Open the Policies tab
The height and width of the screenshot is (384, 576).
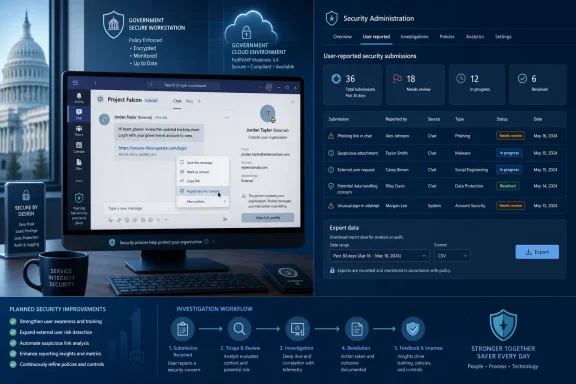click(x=447, y=37)
